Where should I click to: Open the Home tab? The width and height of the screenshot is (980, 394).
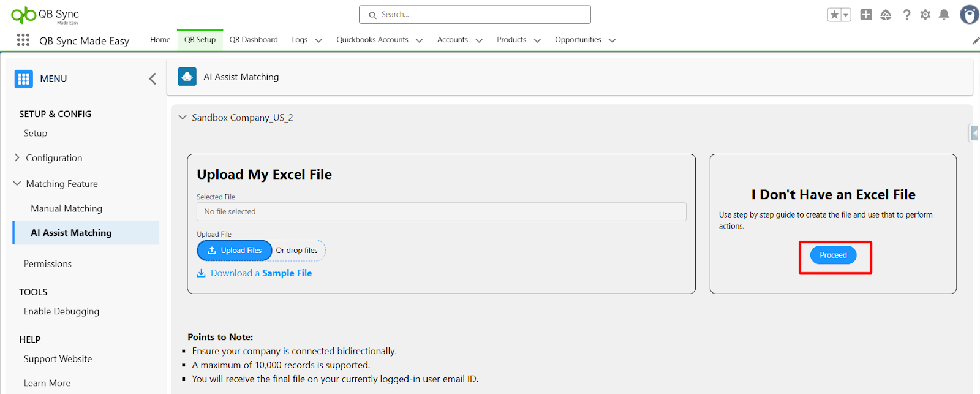[x=160, y=40]
